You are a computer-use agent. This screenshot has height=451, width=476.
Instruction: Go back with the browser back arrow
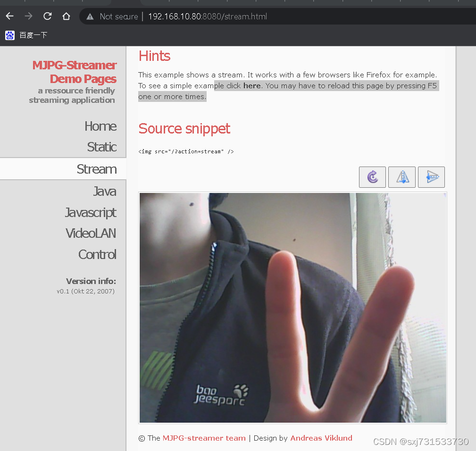10,16
